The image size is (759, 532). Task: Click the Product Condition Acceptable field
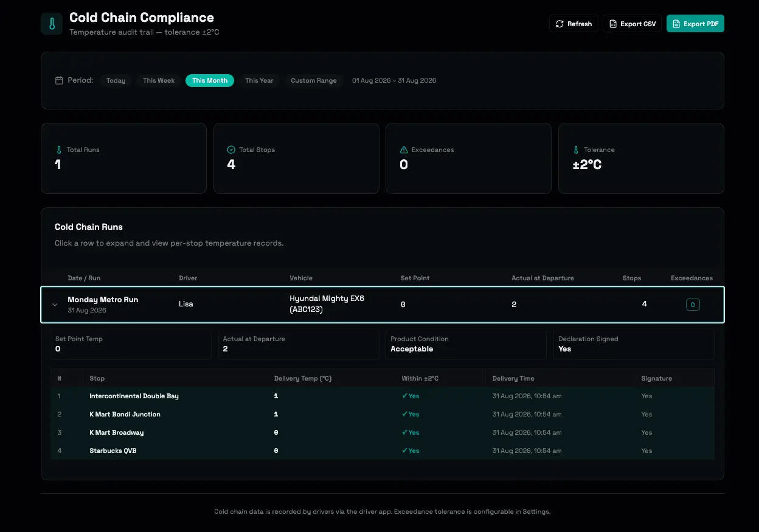click(x=466, y=345)
